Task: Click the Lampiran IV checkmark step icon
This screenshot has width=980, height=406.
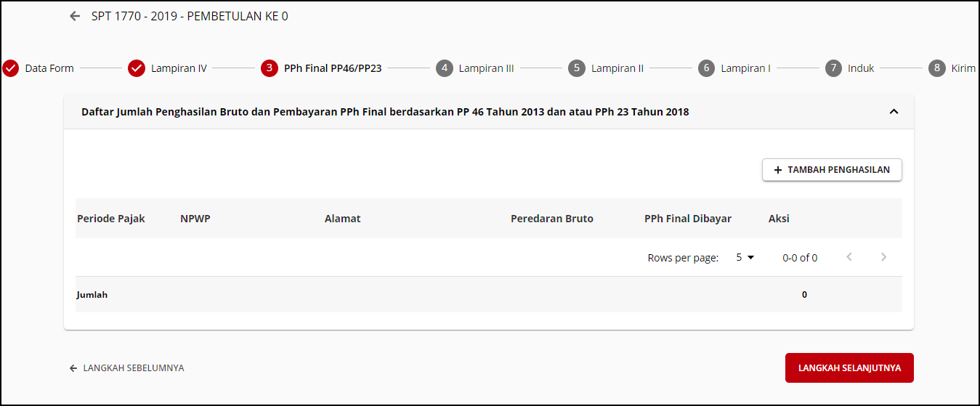Action: tap(137, 68)
